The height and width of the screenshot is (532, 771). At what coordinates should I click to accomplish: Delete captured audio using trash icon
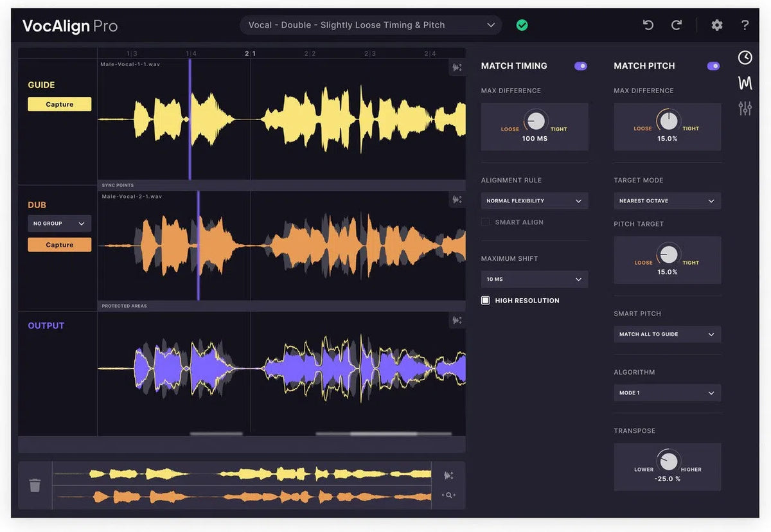pos(35,485)
